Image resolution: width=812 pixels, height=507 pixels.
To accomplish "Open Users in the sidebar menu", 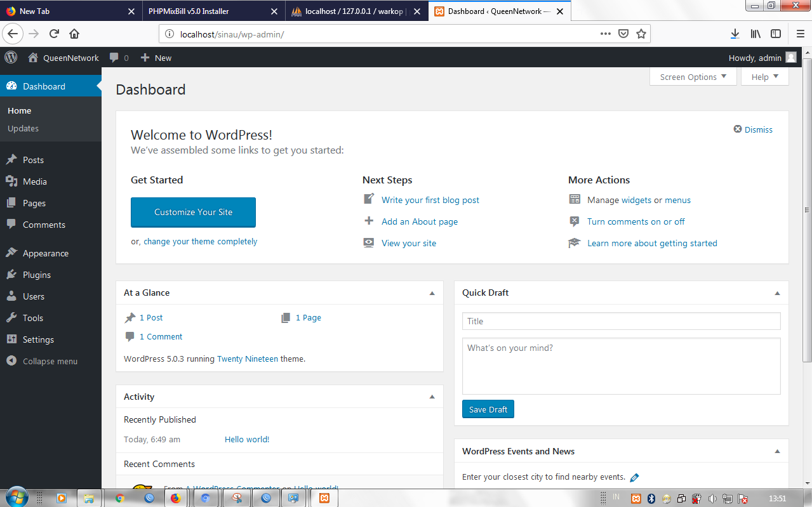I will click(x=51, y=296).
